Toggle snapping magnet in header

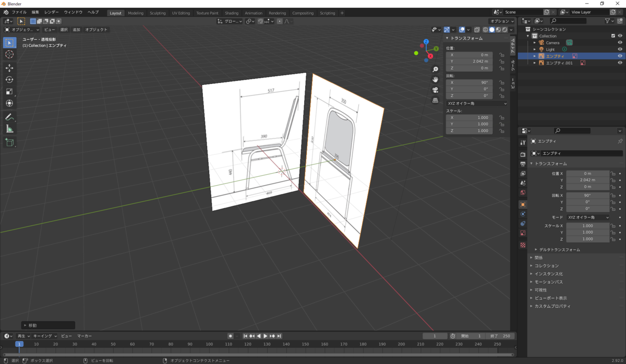[260, 21]
